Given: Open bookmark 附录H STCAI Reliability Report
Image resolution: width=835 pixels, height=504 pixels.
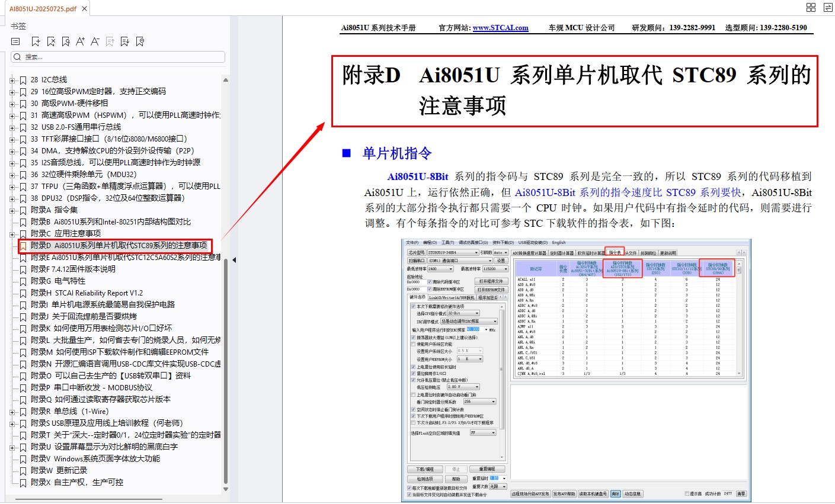Looking at the screenshot, I should point(87,293).
